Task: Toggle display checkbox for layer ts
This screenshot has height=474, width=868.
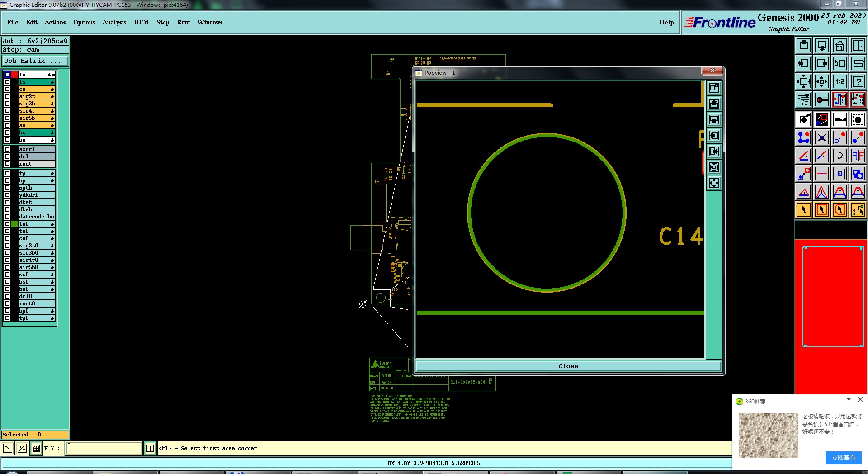Action: pyautogui.click(x=7, y=82)
